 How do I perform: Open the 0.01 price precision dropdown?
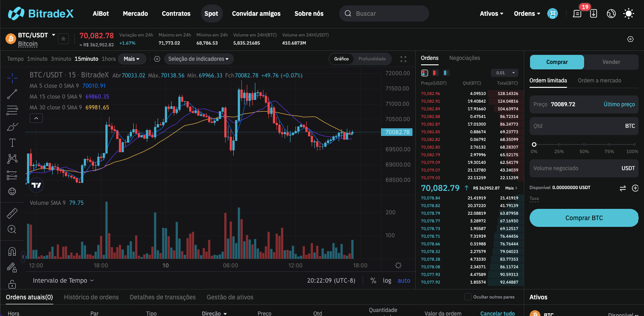(504, 73)
